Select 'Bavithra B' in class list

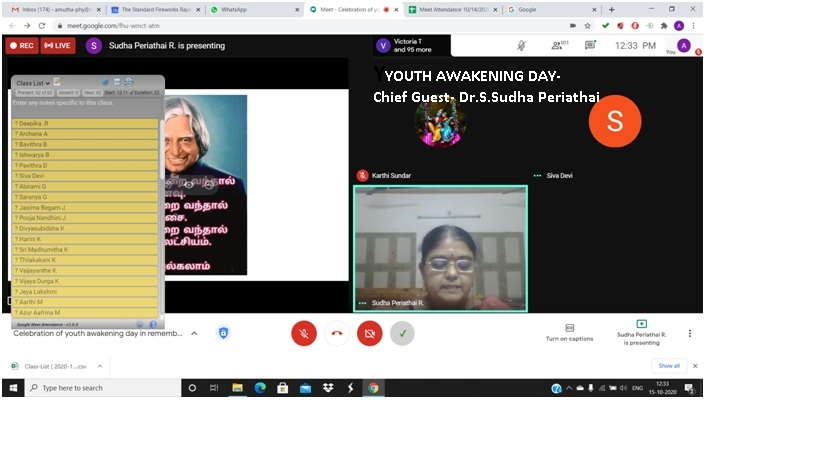click(85, 145)
